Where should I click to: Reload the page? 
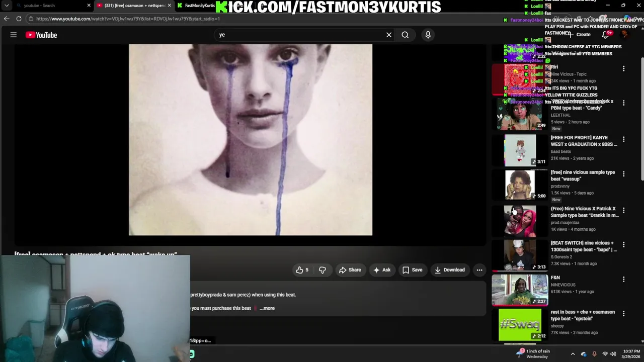(19, 19)
